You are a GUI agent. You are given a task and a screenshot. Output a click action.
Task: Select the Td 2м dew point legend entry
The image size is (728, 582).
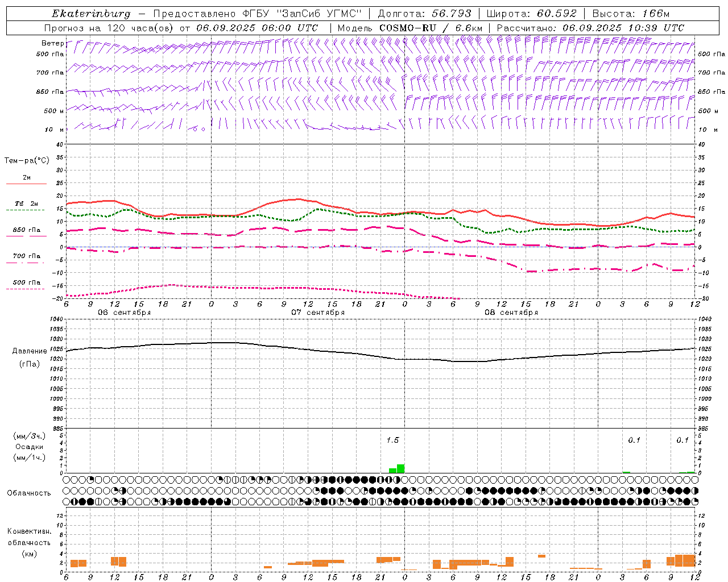tap(26, 204)
